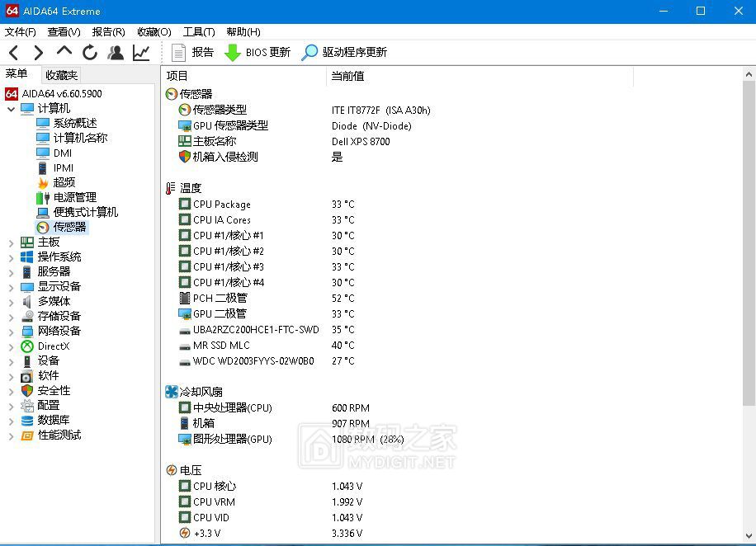Click the AIDA64 v6.60.5900 root node
This screenshot has width=756, height=546.
pyautogui.click(x=62, y=93)
